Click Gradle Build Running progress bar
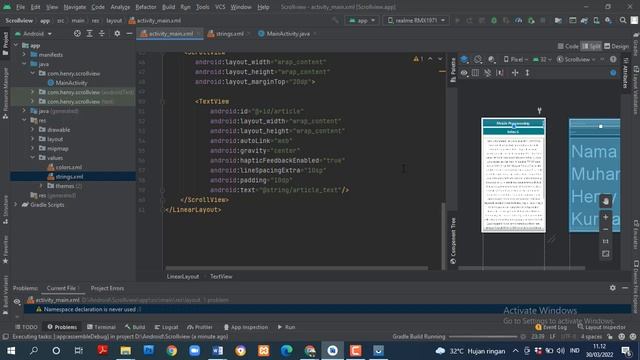 (x=483, y=337)
